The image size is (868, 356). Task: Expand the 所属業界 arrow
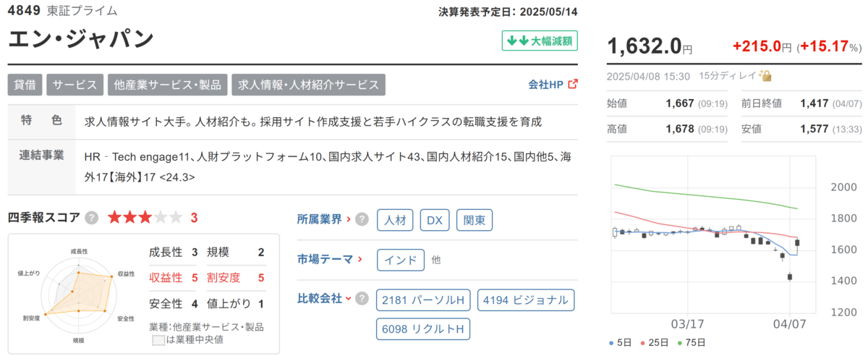(349, 219)
